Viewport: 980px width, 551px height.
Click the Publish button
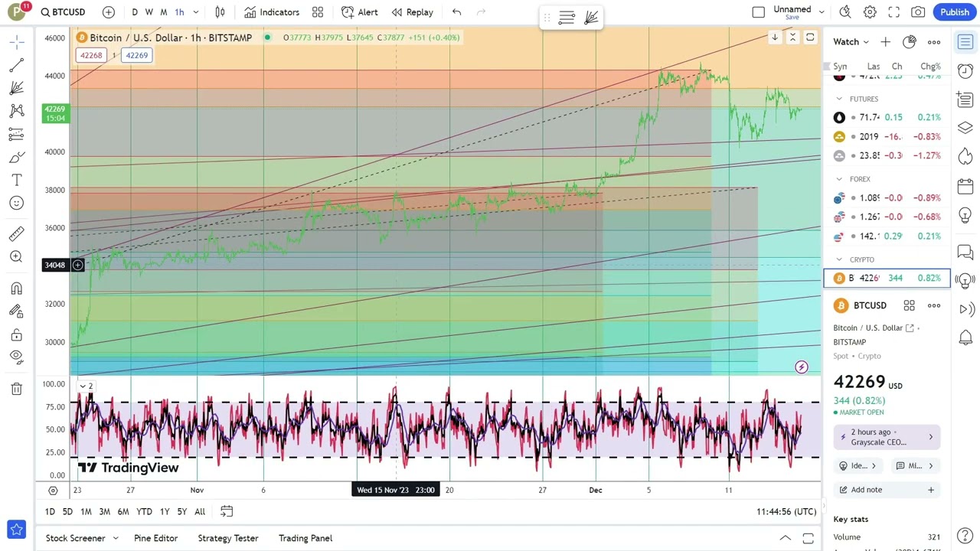[955, 12]
